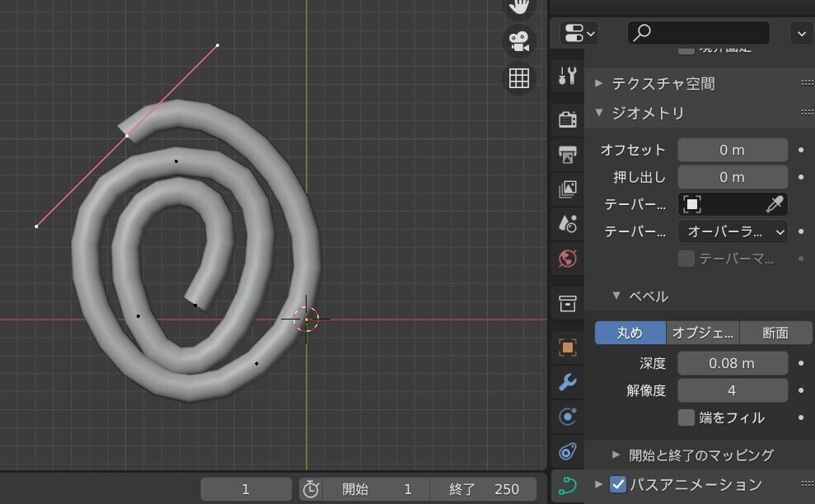Select the curve end handle point at top

coord(218,45)
